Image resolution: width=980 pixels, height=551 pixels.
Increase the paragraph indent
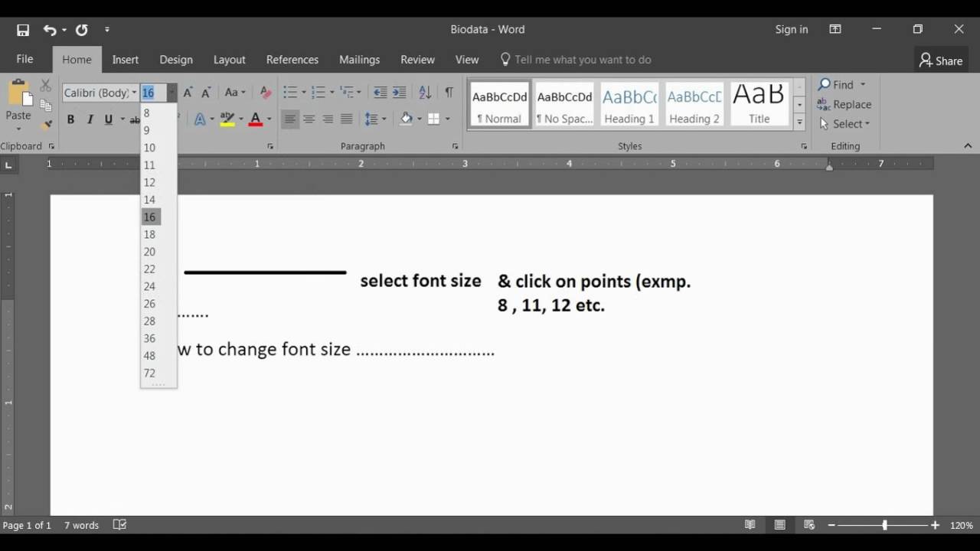coord(399,93)
